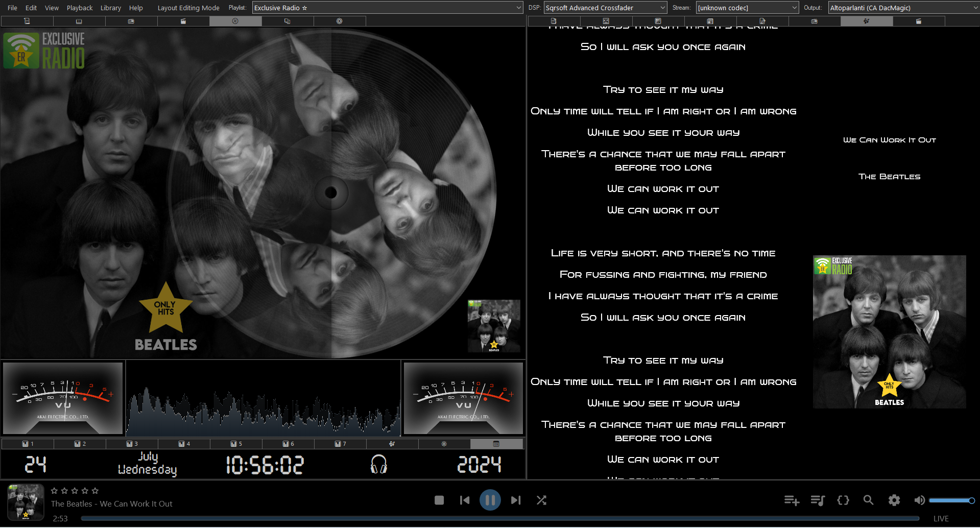Open the File menu

tap(13, 8)
